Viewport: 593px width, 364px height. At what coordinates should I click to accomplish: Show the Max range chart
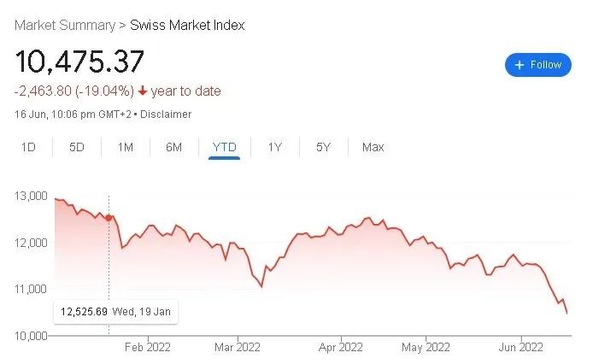(x=373, y=147)
